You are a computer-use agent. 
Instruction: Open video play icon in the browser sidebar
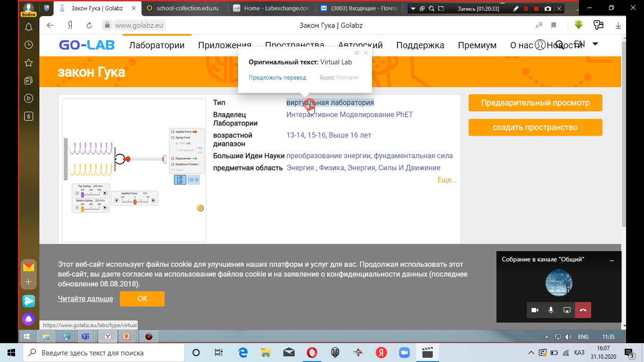(28, 99)
